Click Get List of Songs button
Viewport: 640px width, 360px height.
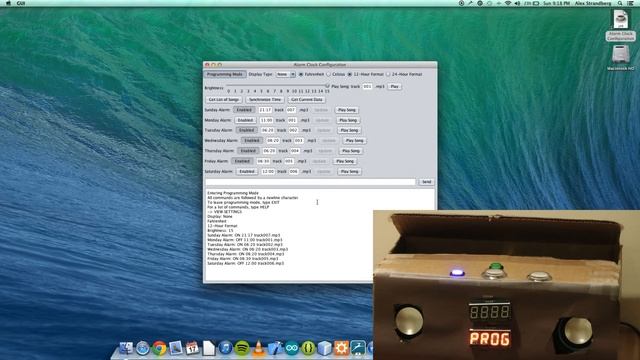(224, 100)
